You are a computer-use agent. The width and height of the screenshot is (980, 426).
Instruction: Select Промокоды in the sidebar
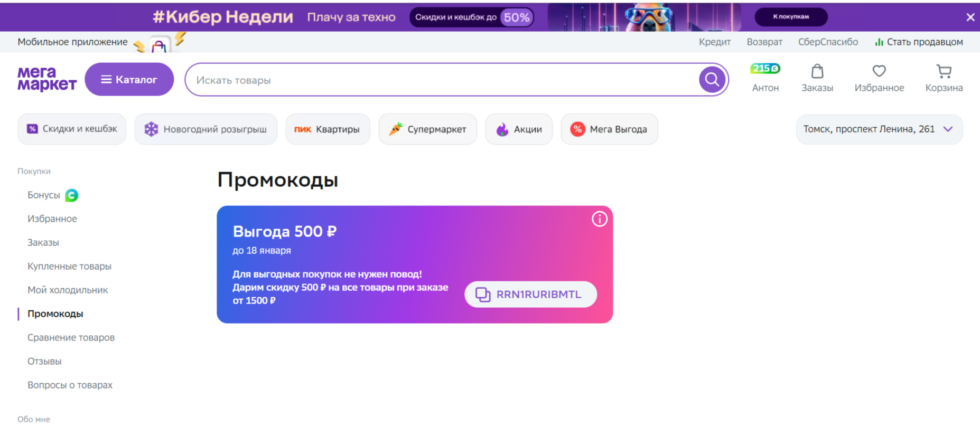[x=55, y=314]
